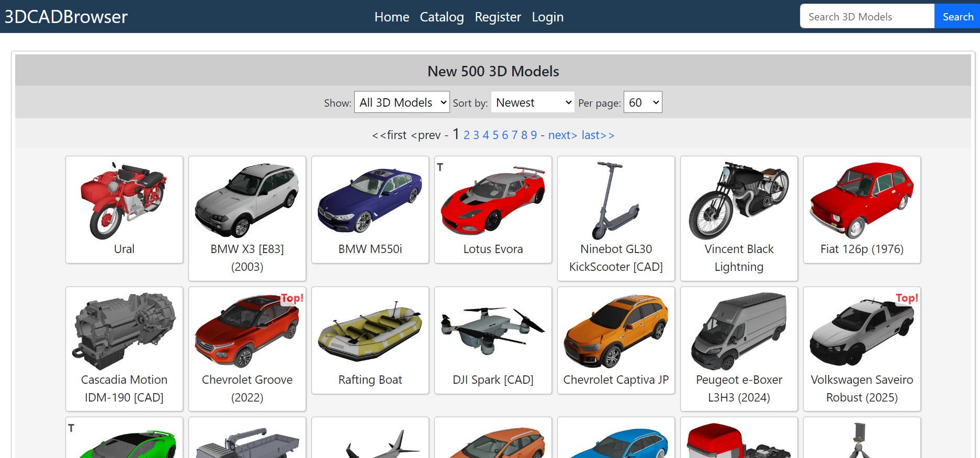This screenshot has height=458, width=980.
Task: Open the Login page
Action: 548,17
